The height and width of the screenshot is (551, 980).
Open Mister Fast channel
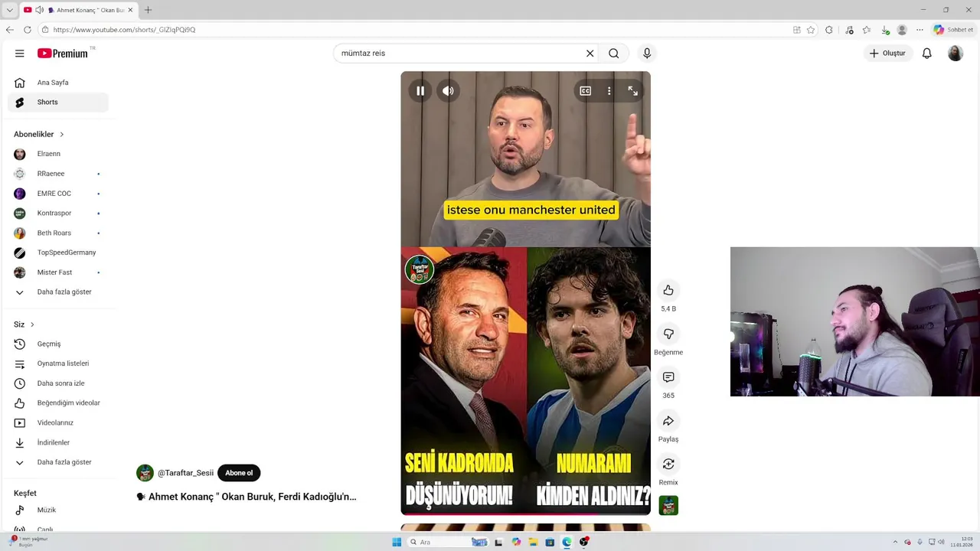[58, 272]
